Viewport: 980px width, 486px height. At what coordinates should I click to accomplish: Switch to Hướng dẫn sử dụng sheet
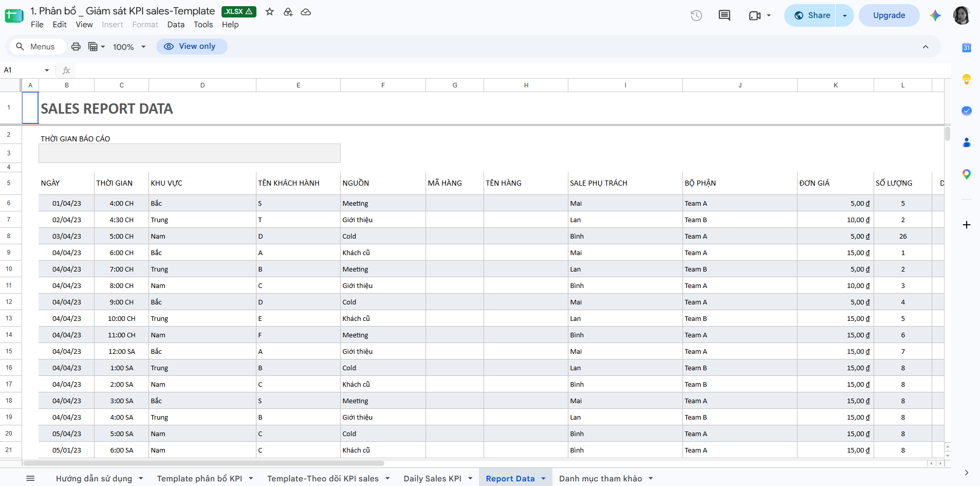[94, 478]
